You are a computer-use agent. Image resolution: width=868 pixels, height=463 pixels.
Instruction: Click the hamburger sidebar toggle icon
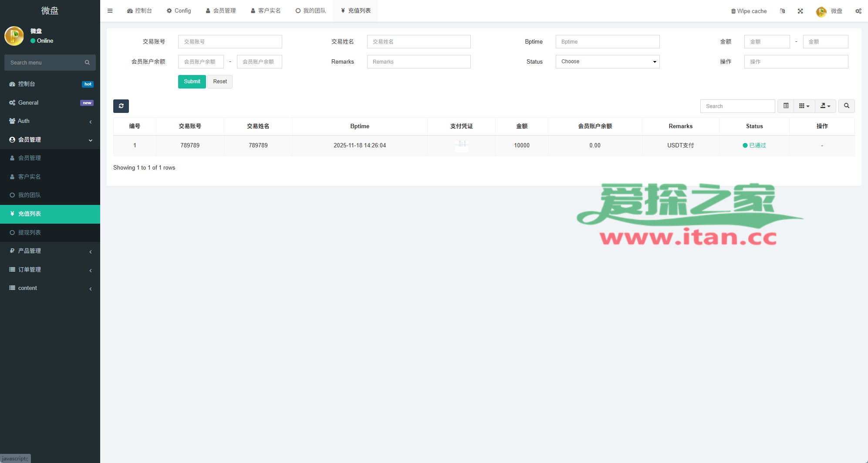(x=110, y=11)
